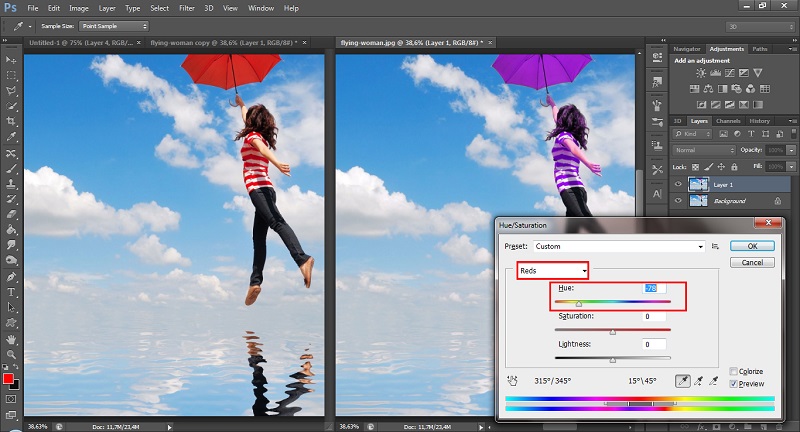Screen dimensions: 800x432
Task: Select the Move tool
Action: (11, 60)
